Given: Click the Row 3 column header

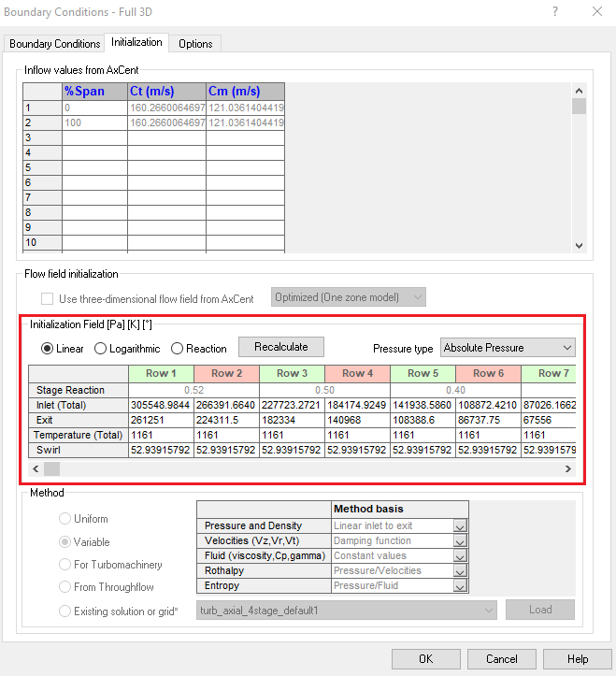Looking at the screenshot, I should pos(293,373).
